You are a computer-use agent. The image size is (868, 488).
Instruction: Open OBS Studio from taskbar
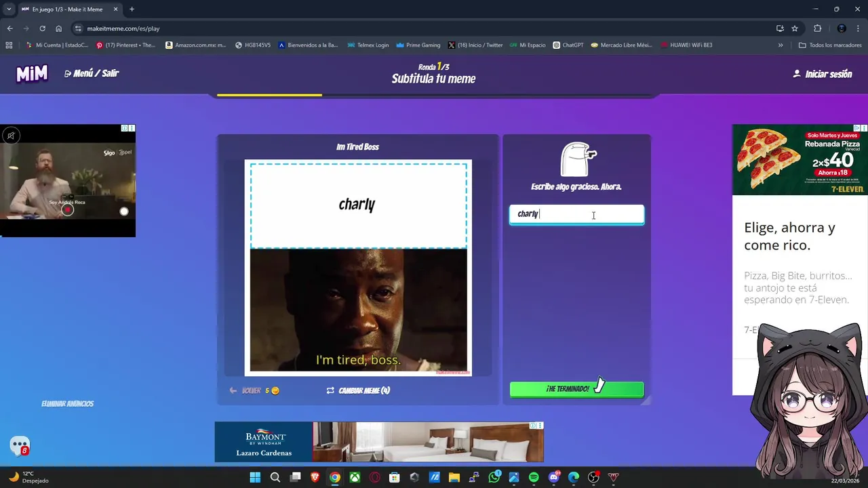tap(593, 477)
